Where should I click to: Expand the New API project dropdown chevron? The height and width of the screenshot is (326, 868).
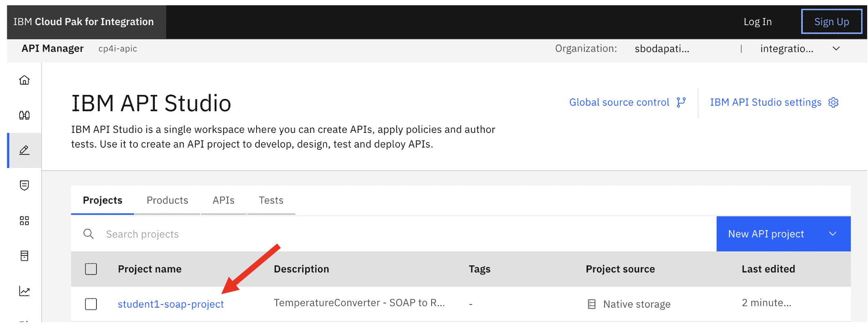tap(833, 234)
